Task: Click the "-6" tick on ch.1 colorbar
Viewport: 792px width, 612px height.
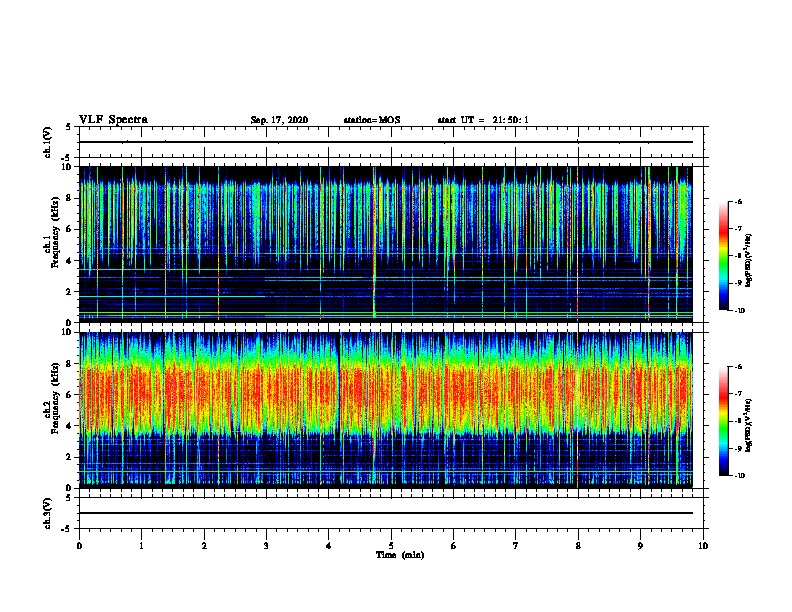Action: [738, 201]
